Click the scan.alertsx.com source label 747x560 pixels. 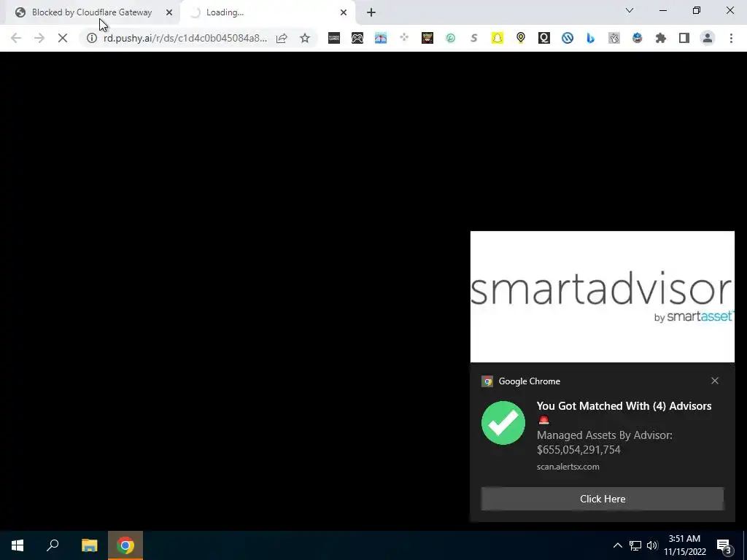[568, 467]
